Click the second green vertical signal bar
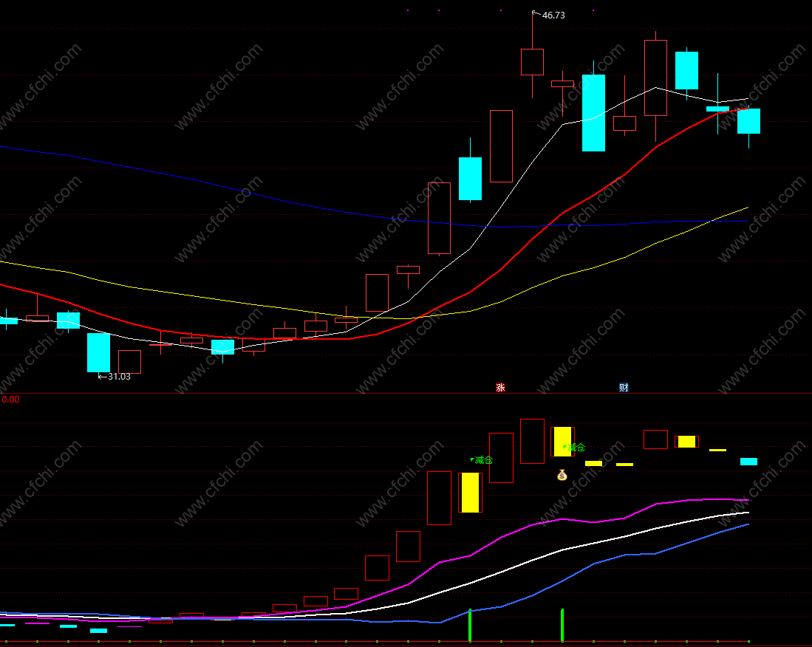812x647 pixels. coord(562,626)
